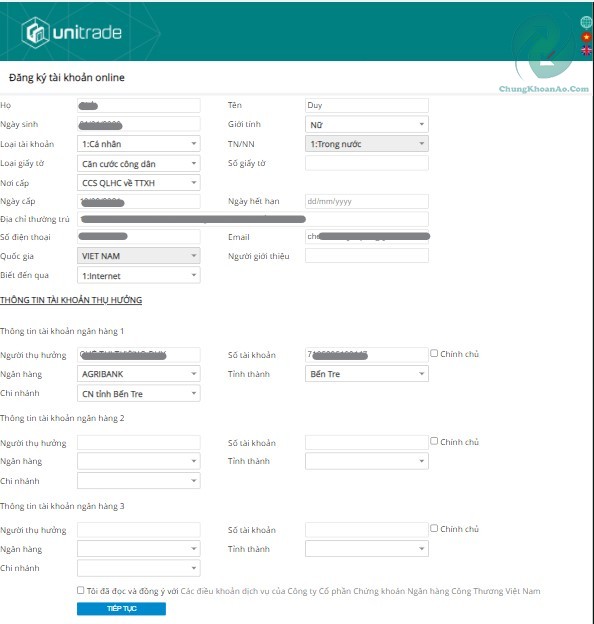Open Ngân hàng dropdown showing AGRIBANK

pyautogui.click(x=139, y=374)
